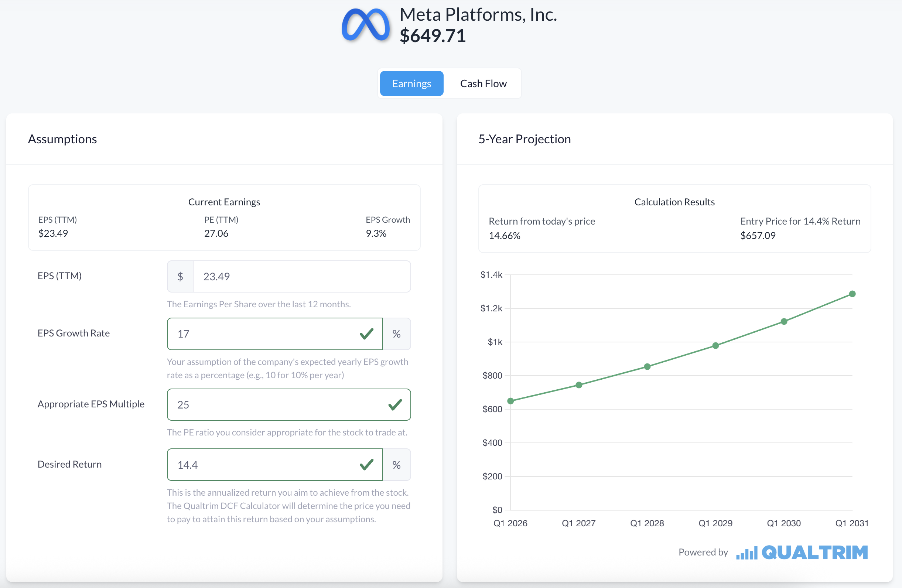Click the Appropriate EPS Multiple input with 25

(x=277, y=405)
